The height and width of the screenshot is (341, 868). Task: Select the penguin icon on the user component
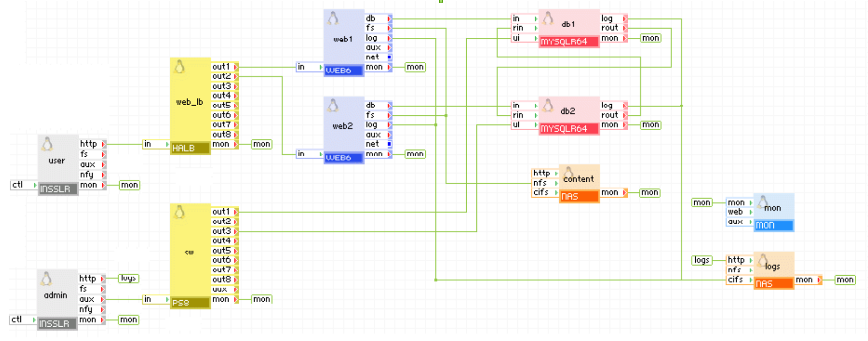click(x=47, y=144)
